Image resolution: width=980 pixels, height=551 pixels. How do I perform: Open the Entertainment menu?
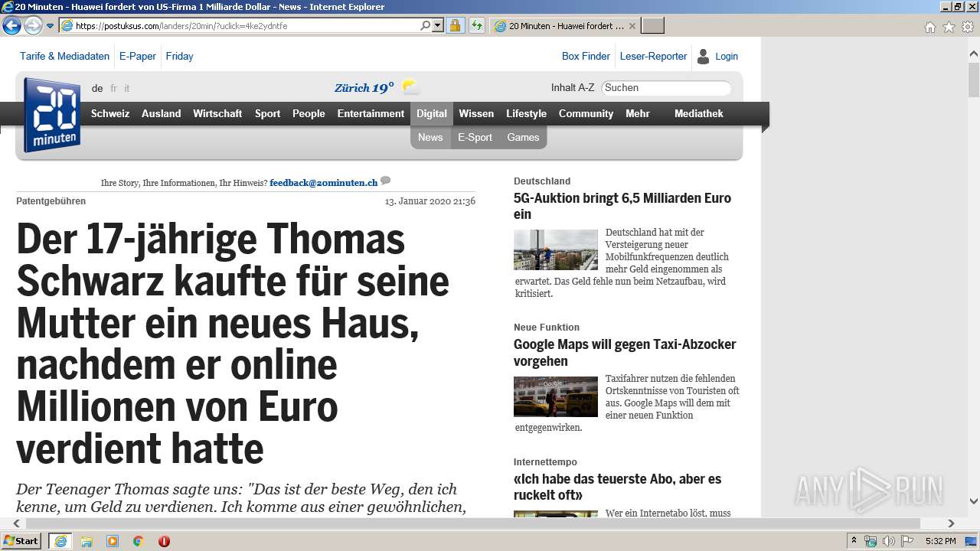point(371,113)
